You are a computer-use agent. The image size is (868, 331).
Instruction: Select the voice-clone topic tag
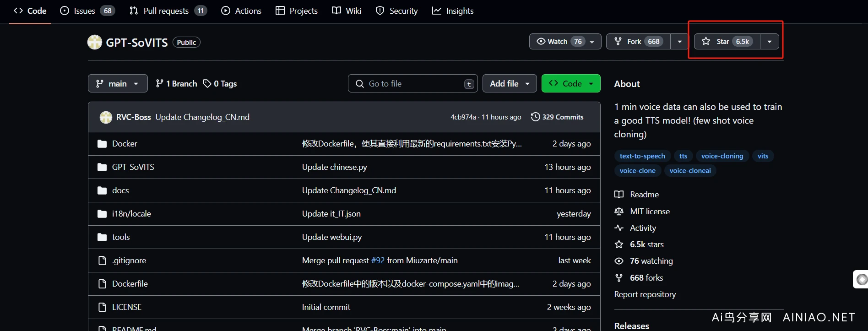tap(638, 171)
